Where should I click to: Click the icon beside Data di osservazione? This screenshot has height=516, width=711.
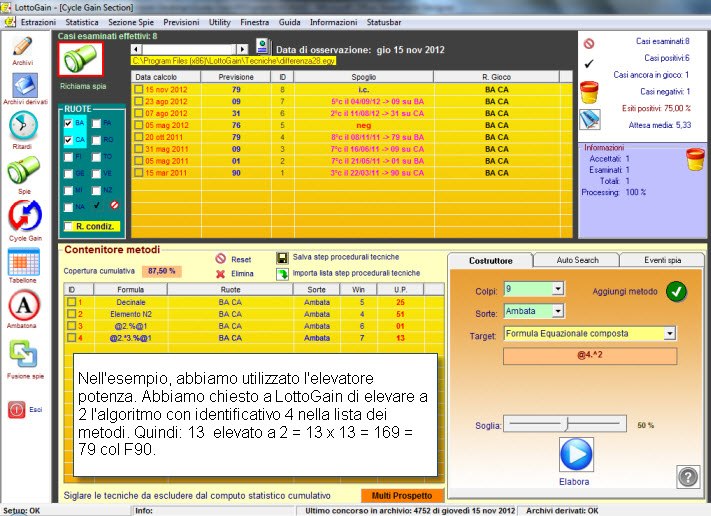coord(262,46)
